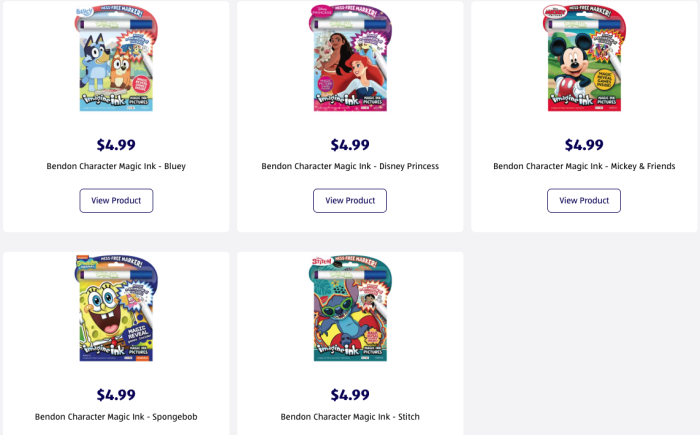Viewport: 700px width, 435px height.
Task: Click the $4.99 price above the Stitch title
Action: [x=350, y=395]
